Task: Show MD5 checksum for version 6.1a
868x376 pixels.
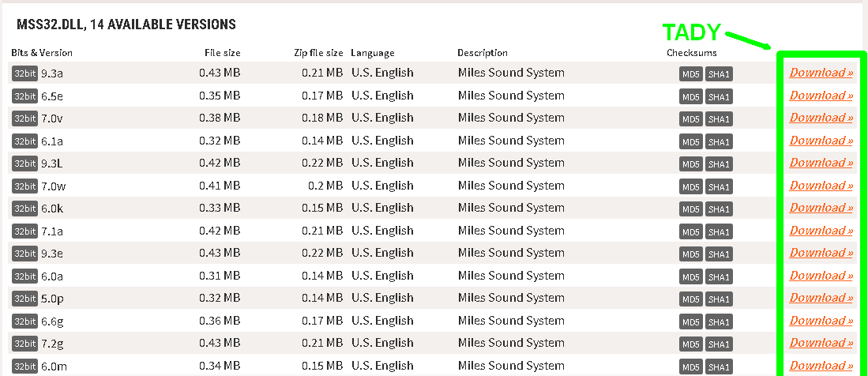Action: [x=690, y=142]
